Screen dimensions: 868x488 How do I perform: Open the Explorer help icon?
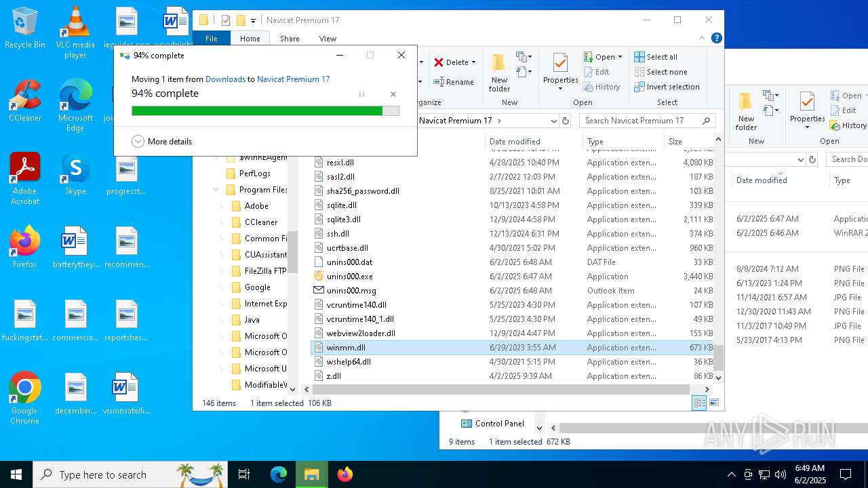(716, 39)
